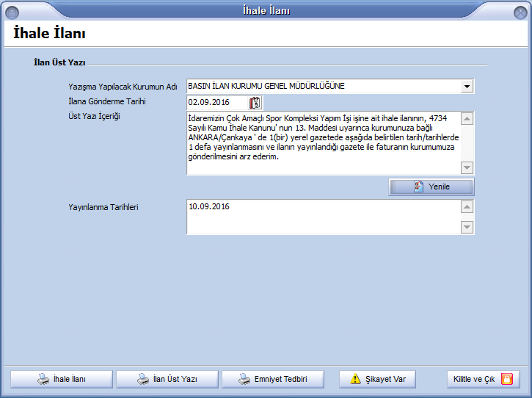
Task: Click the printer icon on Emniyet Tedbiri
Action: [x=247, y=380]
